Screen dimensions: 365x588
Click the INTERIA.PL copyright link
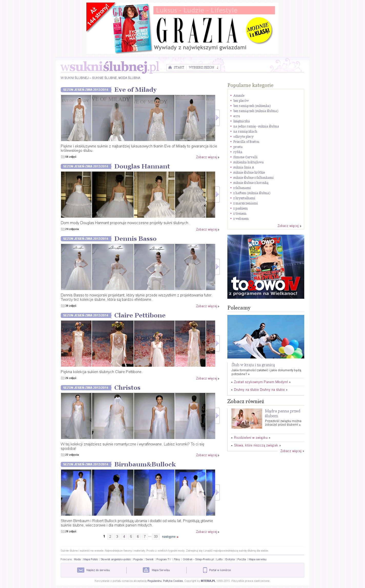(x=208, y=581)
